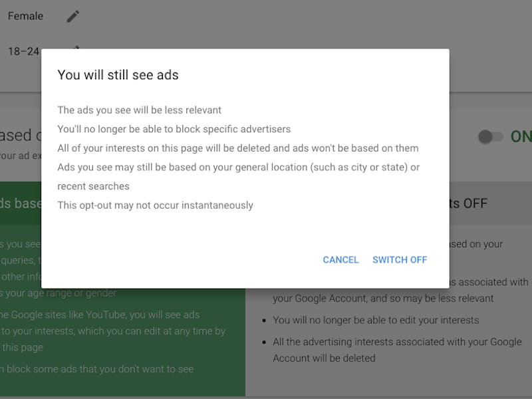Confirm with the SWITCH OFF button
532x399 pixels.
[400, 260]
